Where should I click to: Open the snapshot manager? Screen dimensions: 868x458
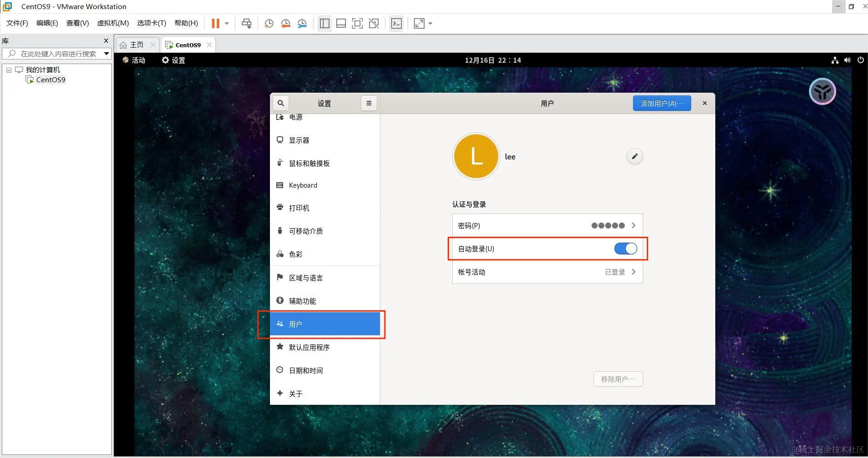(302, 23)
